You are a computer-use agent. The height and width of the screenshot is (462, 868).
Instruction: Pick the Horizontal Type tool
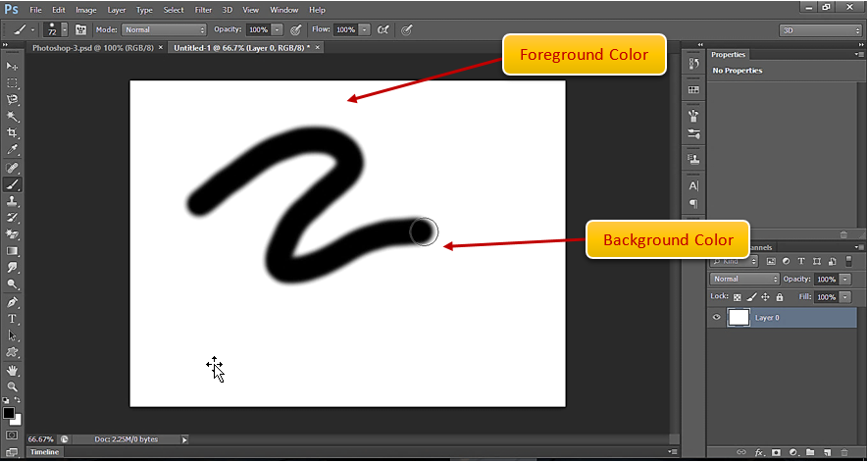pos(13,319)
